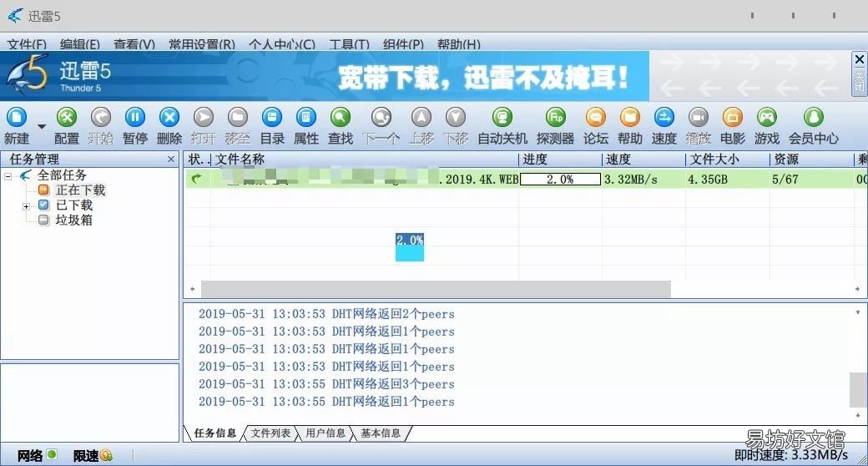
Task: Open the 论坛 forum icon
Action: point(596,117)
